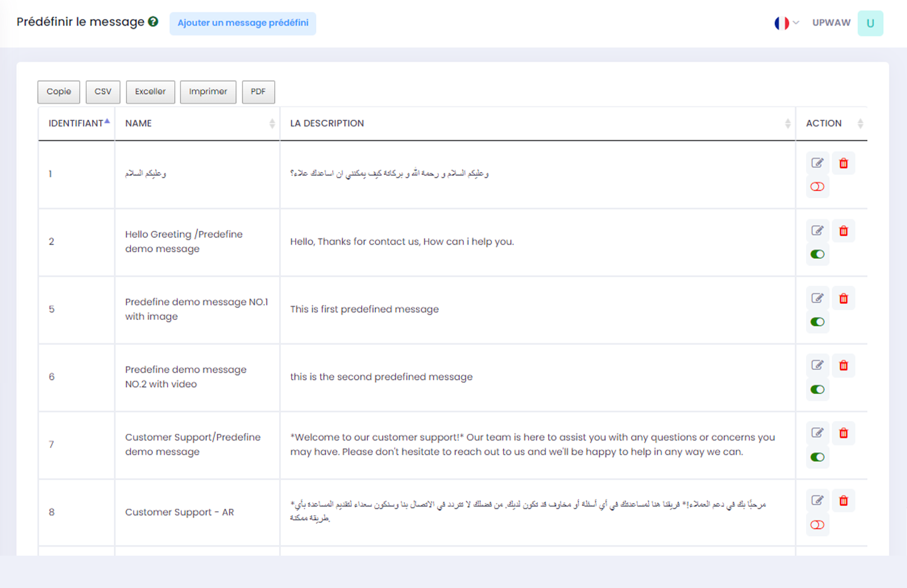Export table using the CSV button
The width and height of the screenshot is (907, 588).
click(x=103, y=92)
